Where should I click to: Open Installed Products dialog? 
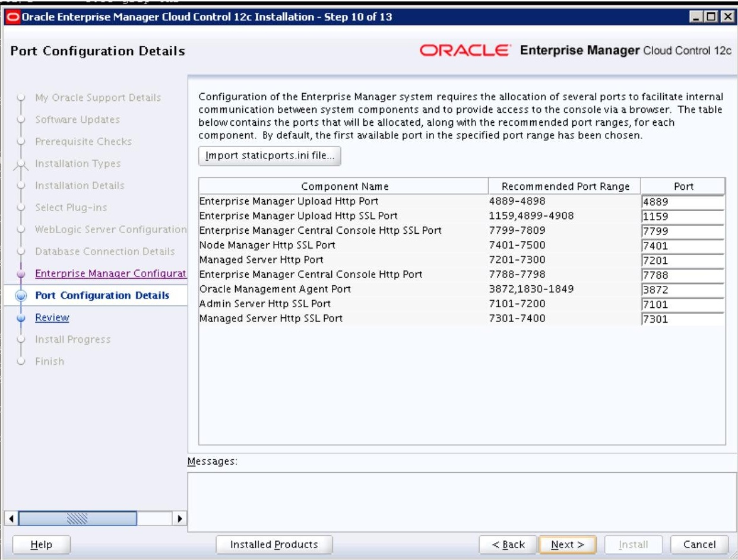click(x=274, y=545)
